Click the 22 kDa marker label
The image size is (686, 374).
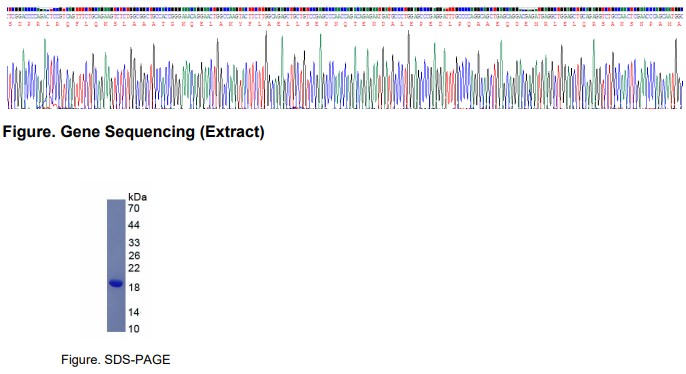pos(134,268)
